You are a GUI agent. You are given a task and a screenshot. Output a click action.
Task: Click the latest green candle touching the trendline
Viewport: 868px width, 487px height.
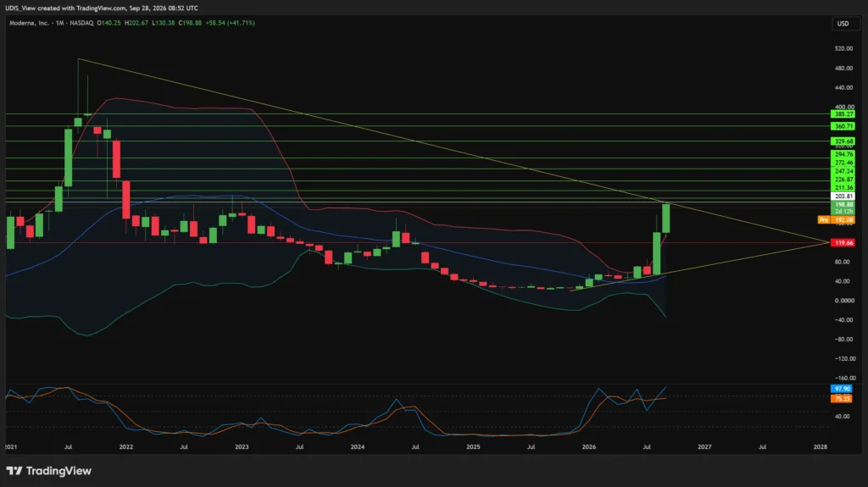[666, 218]
